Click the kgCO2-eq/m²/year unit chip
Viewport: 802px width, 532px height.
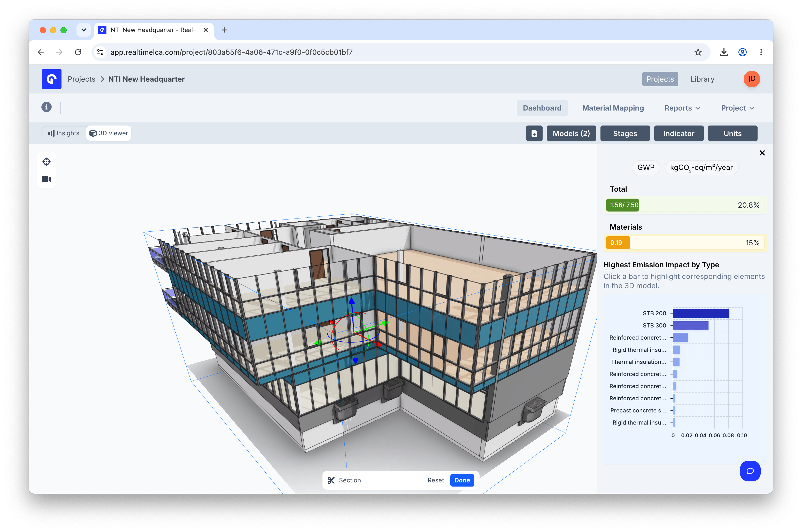[701, 168]
